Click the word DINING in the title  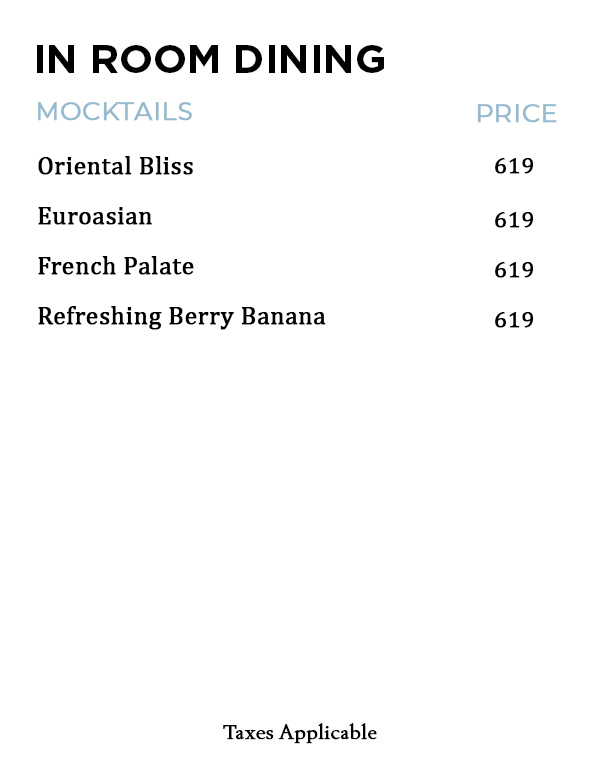310,60
